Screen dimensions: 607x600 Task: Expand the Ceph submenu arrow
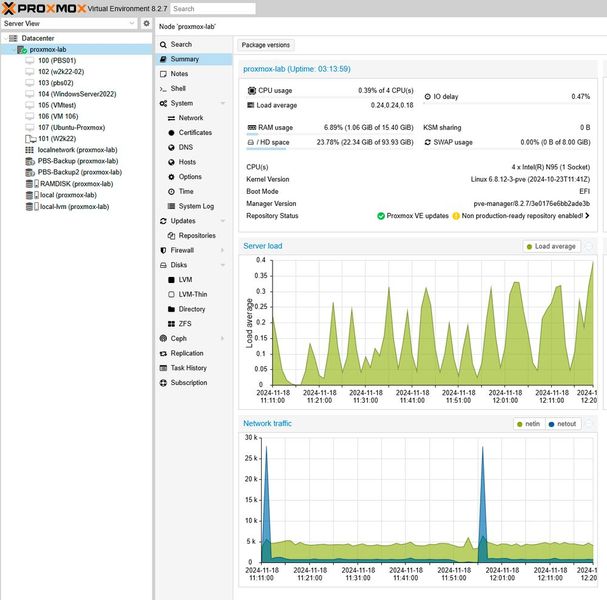pyautogui.click(x=223, y=339)
